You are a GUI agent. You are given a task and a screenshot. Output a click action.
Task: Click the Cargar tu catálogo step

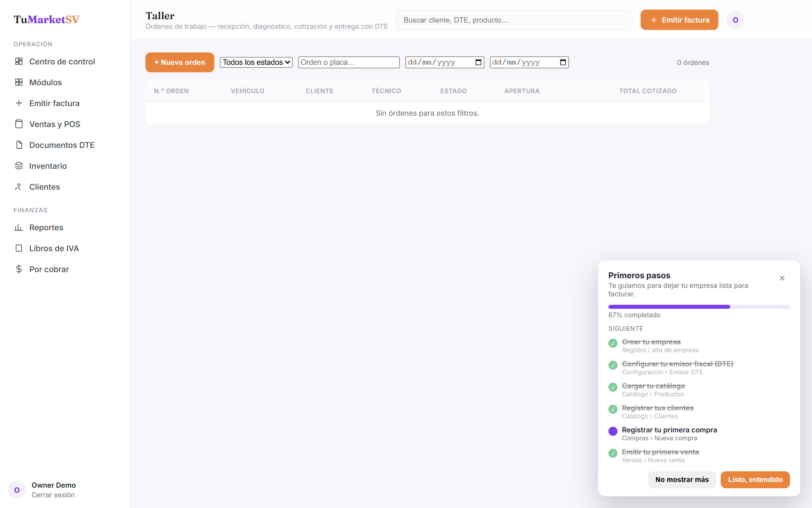(653, 390)
